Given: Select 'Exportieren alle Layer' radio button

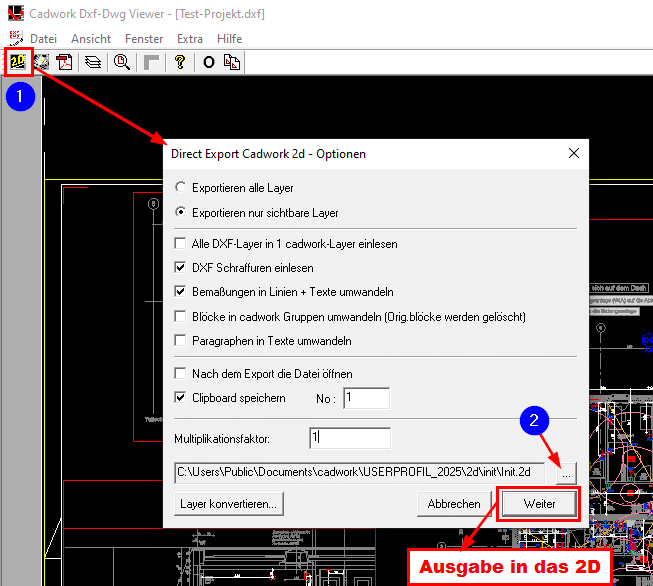Looking at the screenshot, I should (180, 187).
